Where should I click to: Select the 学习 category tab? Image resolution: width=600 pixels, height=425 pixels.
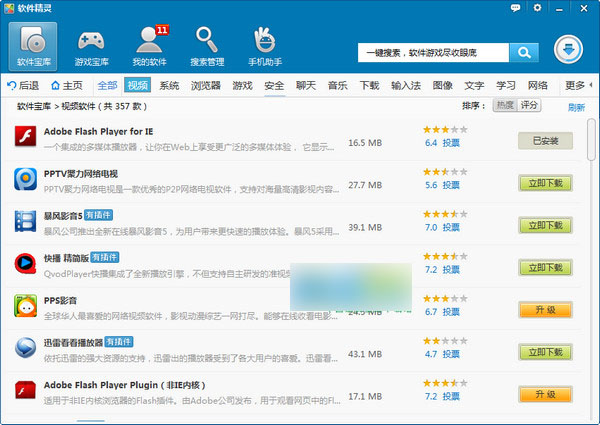(506, 85)
